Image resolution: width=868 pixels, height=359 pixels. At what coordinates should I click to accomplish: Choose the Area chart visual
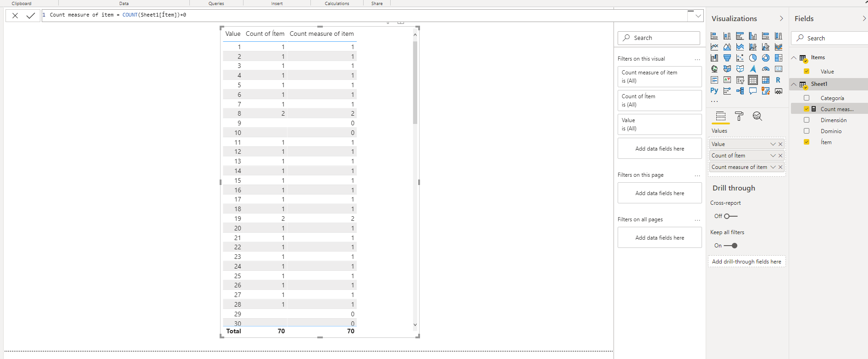point(727,47)
